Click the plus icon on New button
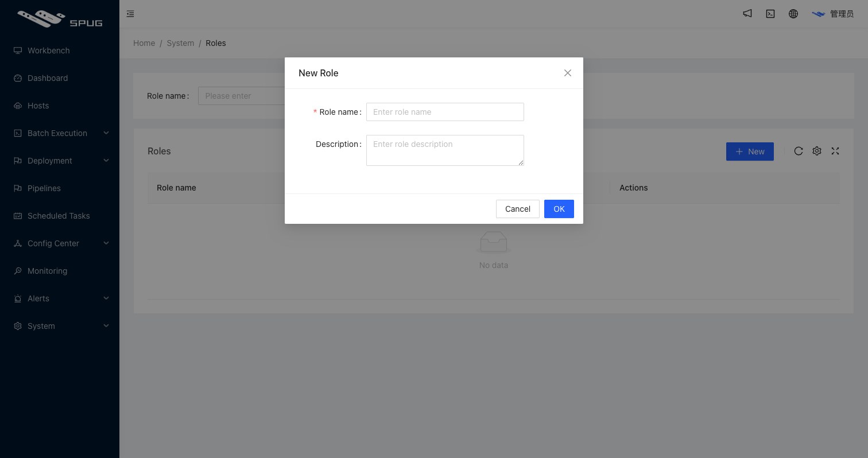The width and height of the screenshot is (868, 458). [x=739, y=152]
